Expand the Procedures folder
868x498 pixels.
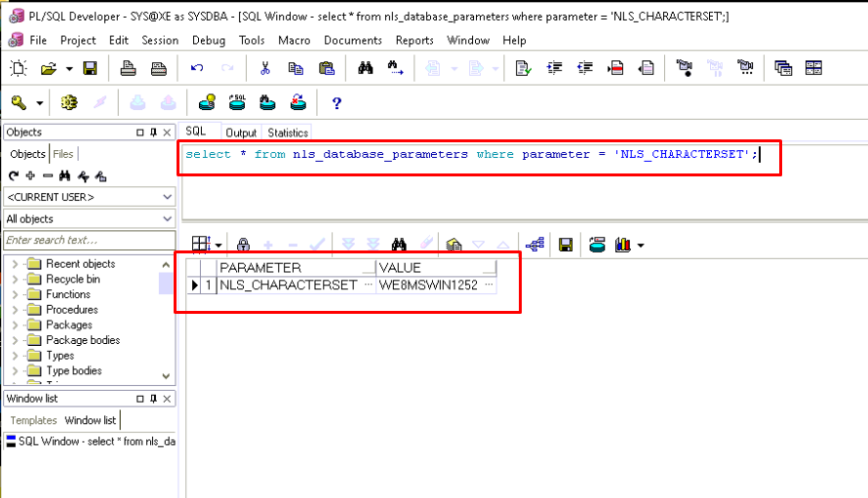pyautogui.click(x=15, y=310)
